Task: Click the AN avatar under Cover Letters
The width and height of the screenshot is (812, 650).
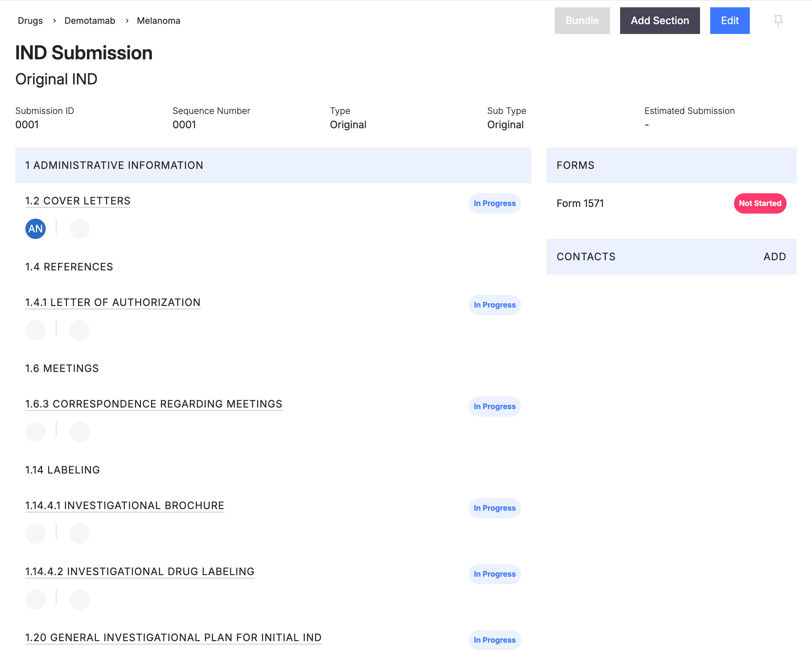Action: (x=36, y=229)
